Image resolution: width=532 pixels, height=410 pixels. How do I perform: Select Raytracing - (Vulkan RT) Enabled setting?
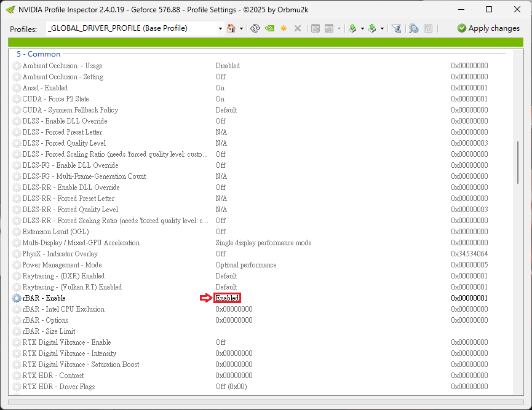(73, 287)
